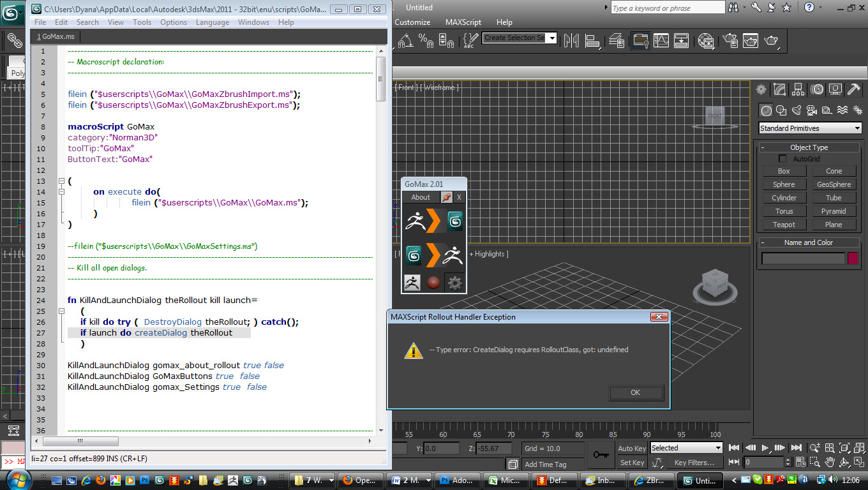Click OK in the exception dialog

[636, 392]
